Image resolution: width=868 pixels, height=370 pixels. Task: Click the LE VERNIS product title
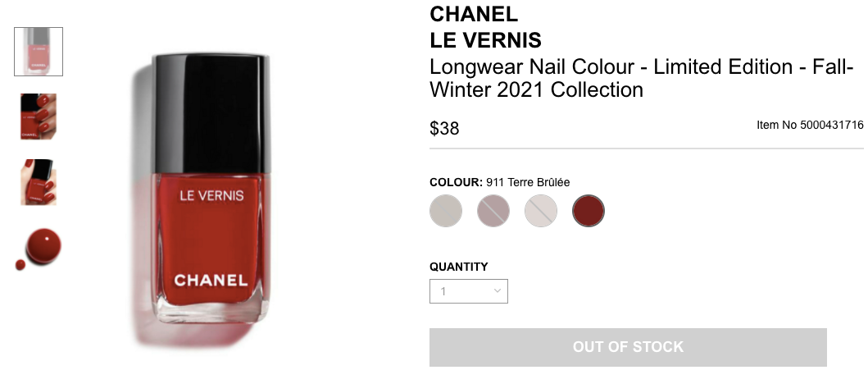(485, 40)
